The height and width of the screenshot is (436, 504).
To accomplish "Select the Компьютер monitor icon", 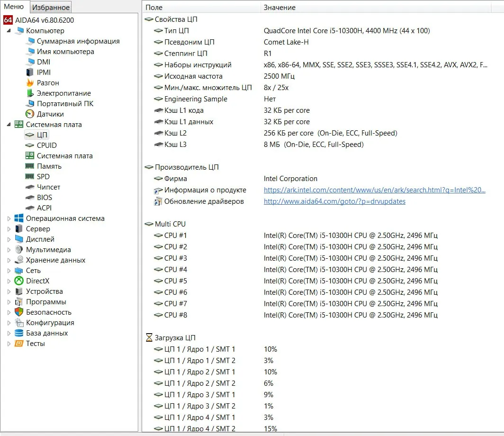I will [20, 30].
